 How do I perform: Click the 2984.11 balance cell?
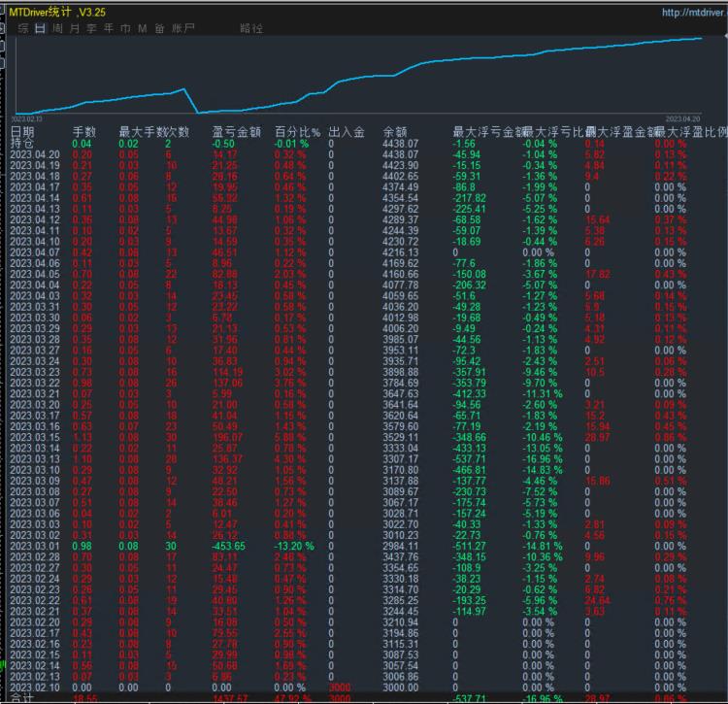point(400,546)
